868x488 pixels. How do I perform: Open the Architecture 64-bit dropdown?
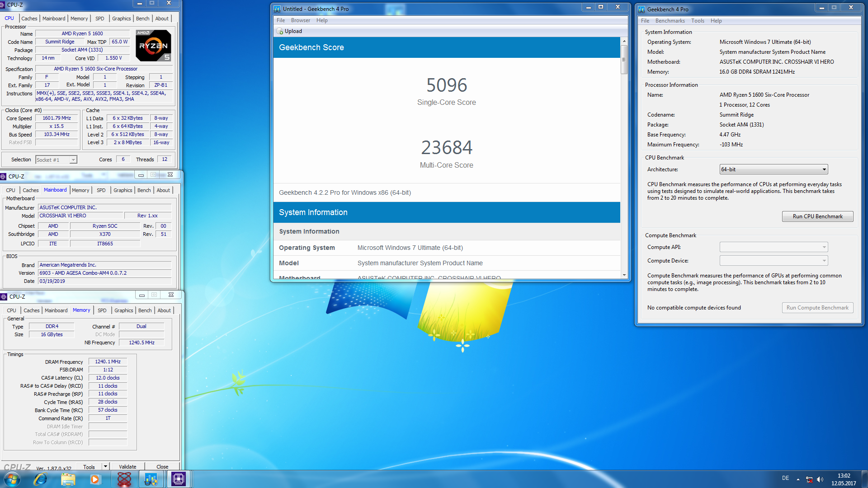774,169
